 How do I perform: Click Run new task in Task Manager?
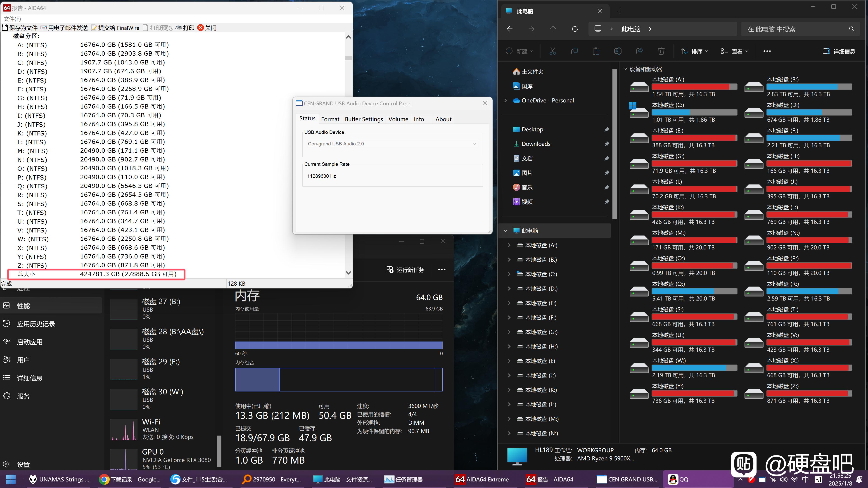click(405, 270)
